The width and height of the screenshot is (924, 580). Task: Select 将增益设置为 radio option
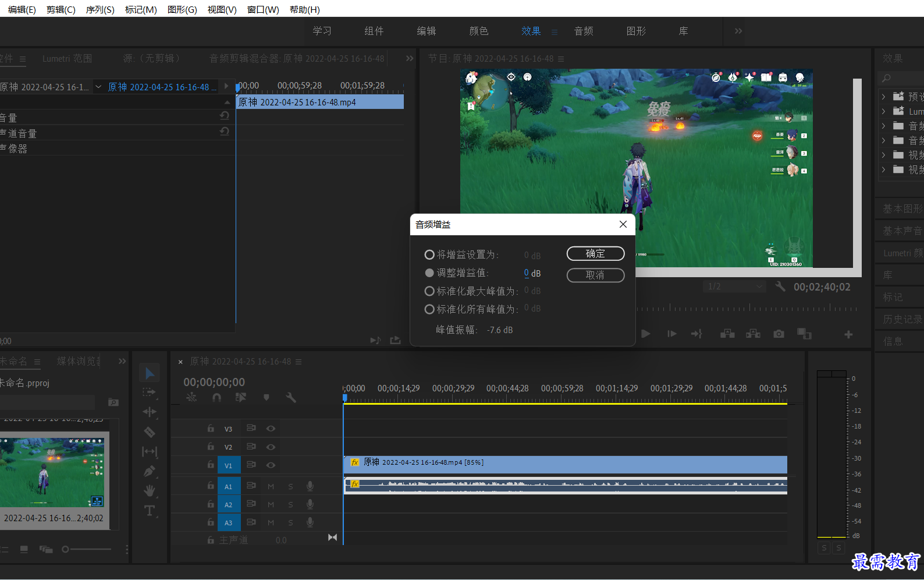pyautogui.click(x=429, y=254)
